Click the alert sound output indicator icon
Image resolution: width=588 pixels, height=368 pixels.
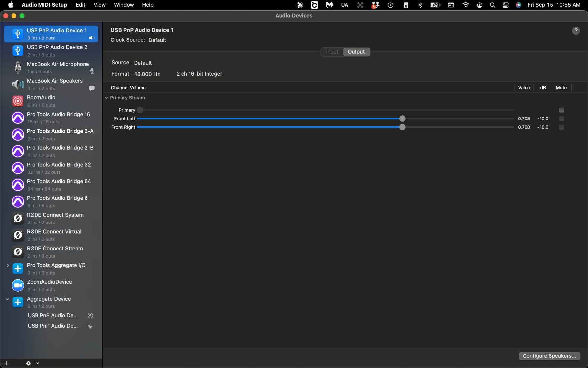pyautogui.click(x=92, y=88)
